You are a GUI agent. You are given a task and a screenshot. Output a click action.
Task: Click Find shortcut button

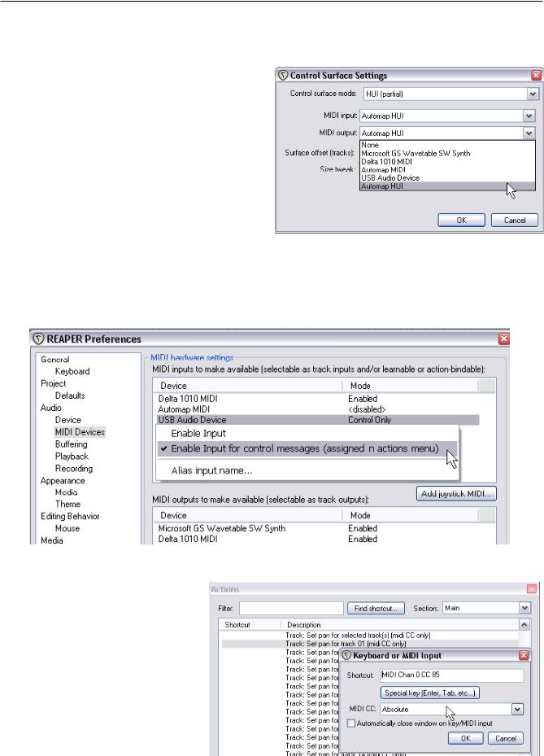pos(376,609)
